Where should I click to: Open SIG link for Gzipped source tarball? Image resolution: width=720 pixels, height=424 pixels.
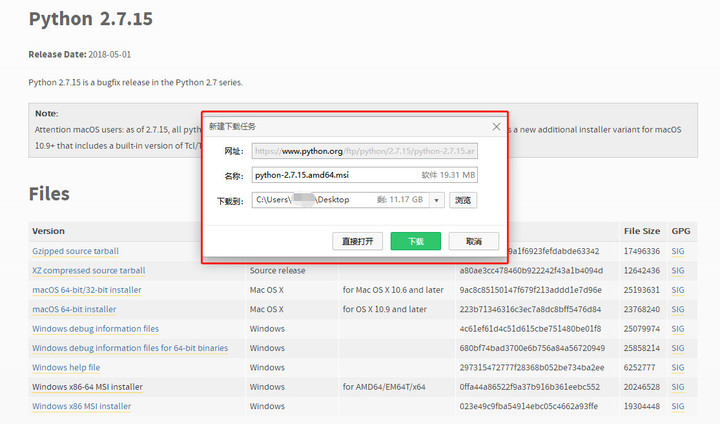(x=678, y=251)
